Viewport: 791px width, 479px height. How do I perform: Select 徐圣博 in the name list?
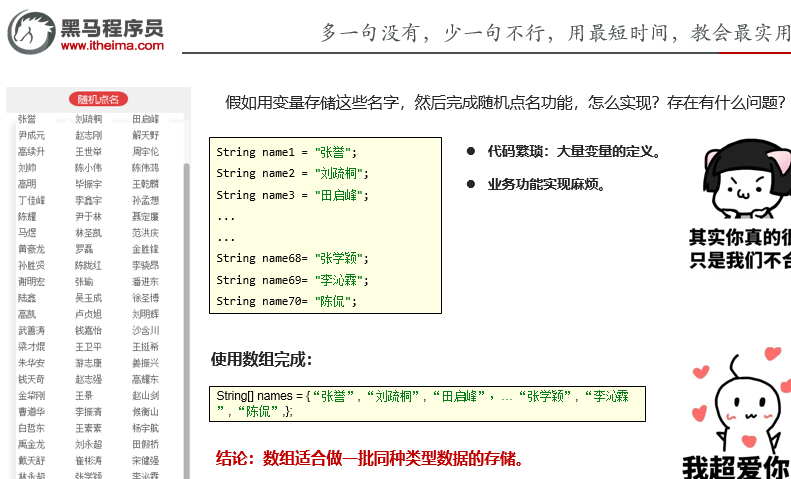[x=145, y=298]
